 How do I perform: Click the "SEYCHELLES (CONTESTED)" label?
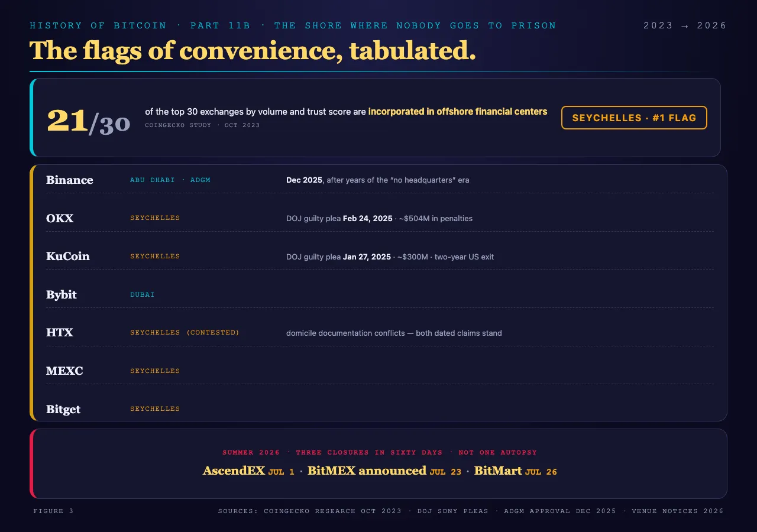(185, 333)
